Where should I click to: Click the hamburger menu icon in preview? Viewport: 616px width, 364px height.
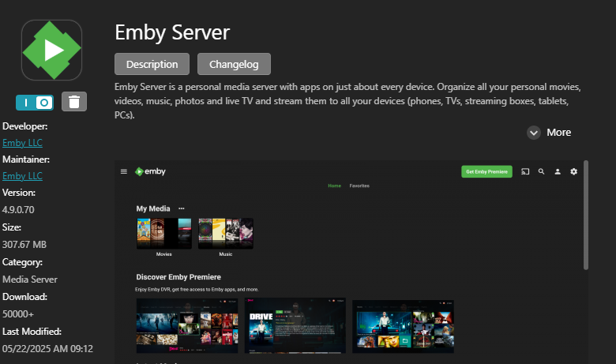(x=124, y=171)
